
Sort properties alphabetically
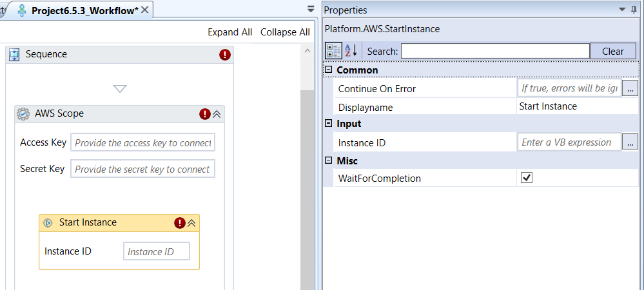(x=351, y=52)
